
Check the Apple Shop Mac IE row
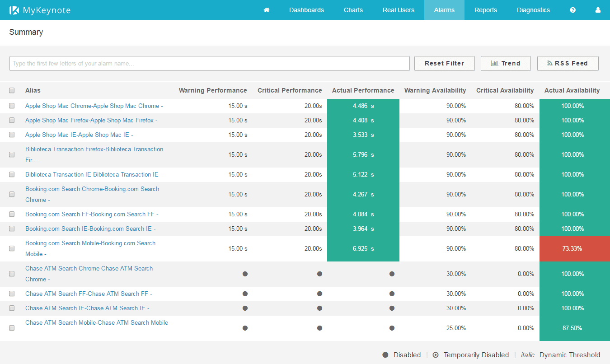pos(12,135)
